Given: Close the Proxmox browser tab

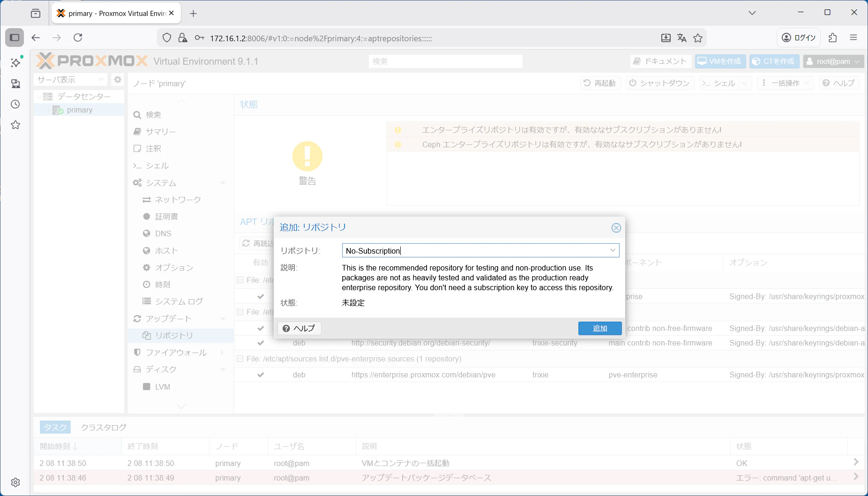Looking at the screenshot, I should click(x=172, y=13).
